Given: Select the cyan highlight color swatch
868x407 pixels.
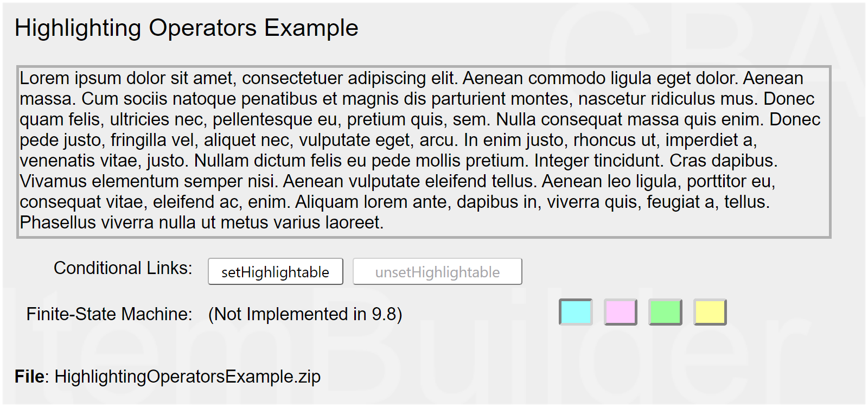Looking at the screenshot, I should pyautogui.click(x=576, y=312).
